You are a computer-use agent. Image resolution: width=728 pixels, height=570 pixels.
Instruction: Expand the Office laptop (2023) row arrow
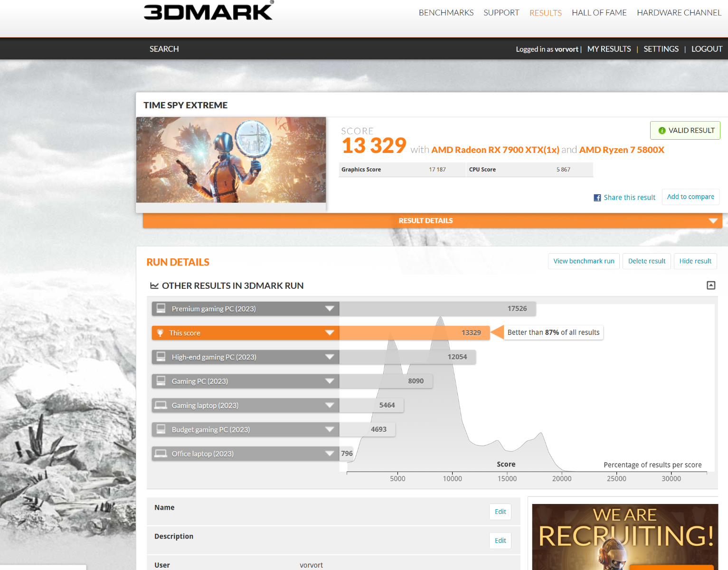coord(330,454)
